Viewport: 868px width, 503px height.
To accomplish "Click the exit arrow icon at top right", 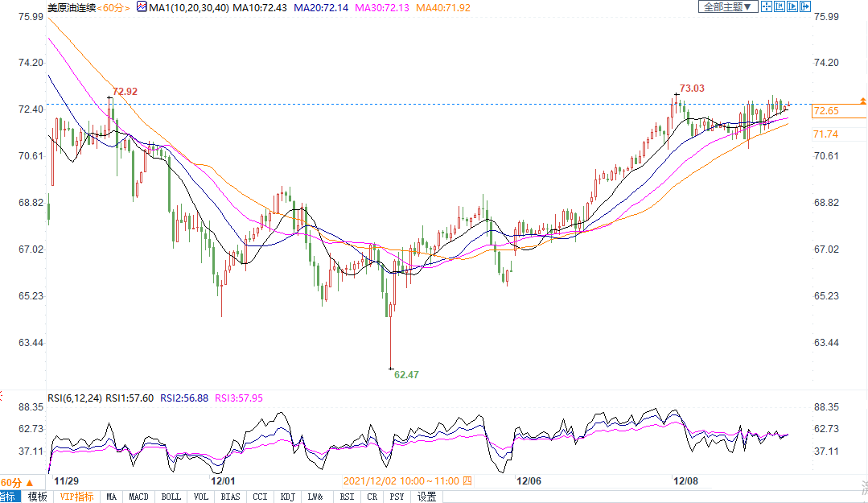I will 804,6.
